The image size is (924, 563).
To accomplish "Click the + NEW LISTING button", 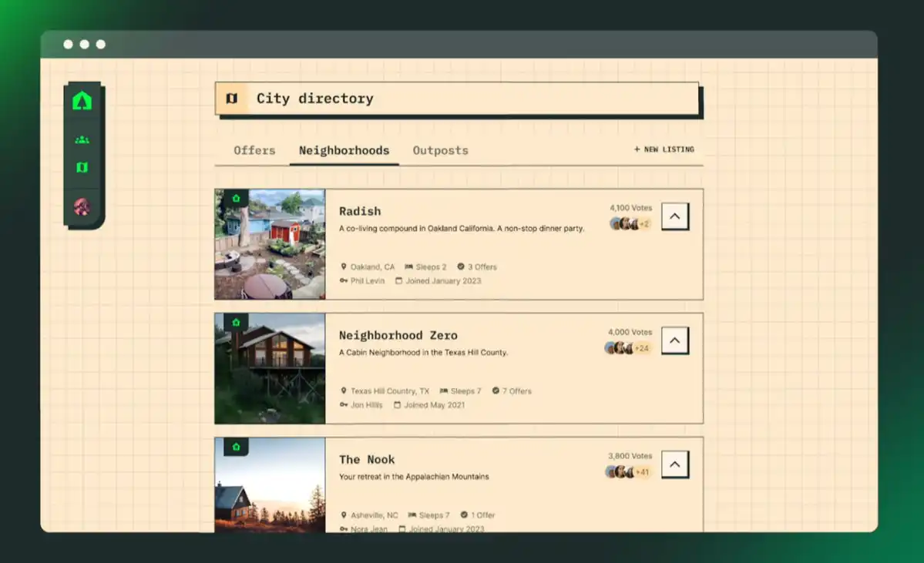I will pos(664,149).
